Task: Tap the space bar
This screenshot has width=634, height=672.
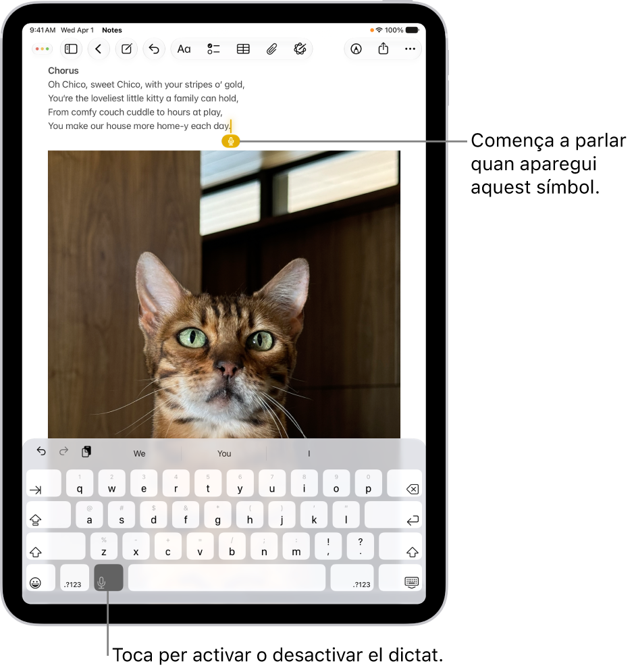Action: click(x=227, y=578)
